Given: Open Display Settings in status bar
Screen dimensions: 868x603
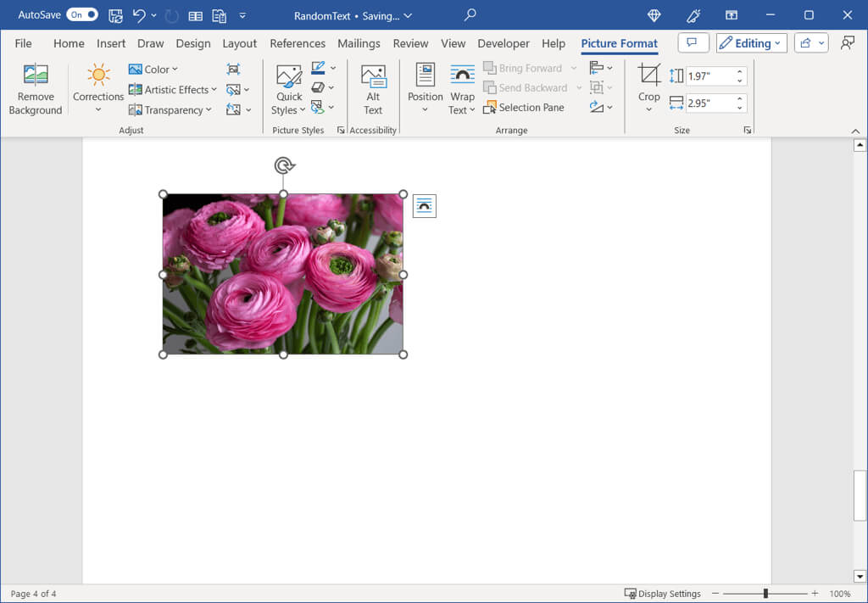Looking at the screenshot, I should (x=663, y=594).
